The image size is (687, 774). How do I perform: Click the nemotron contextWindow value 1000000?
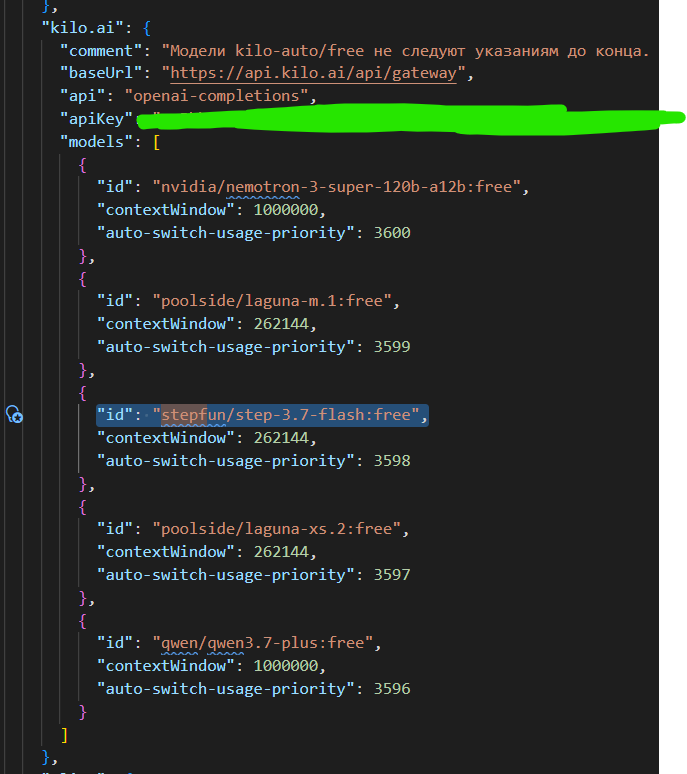[x=286, y=210]
